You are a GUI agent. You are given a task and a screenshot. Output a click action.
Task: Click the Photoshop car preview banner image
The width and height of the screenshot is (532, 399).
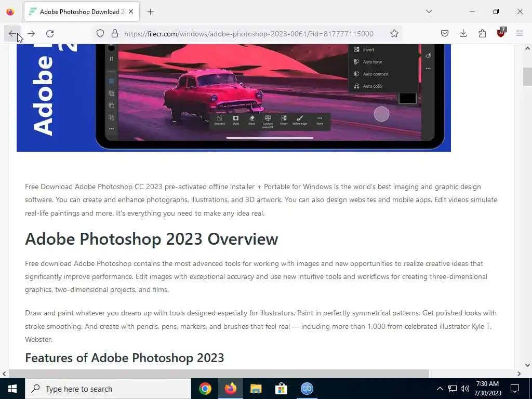pyautogui.click(x=233, y=98)
